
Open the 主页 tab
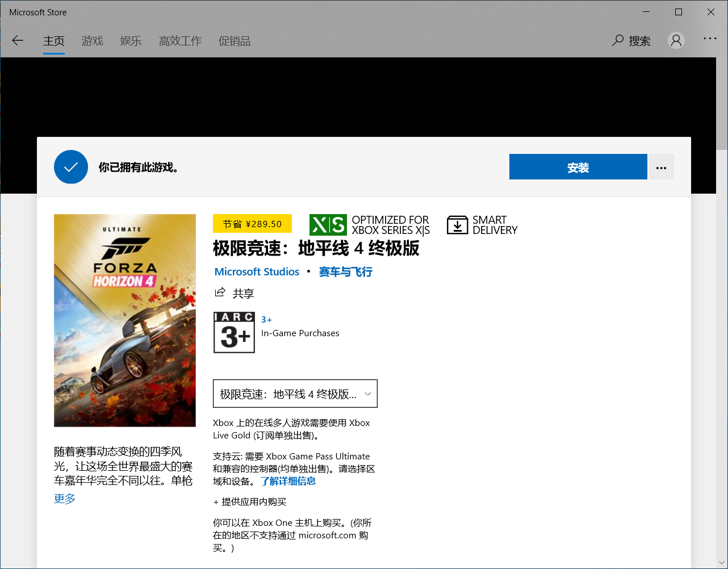(x=54, y=41)
